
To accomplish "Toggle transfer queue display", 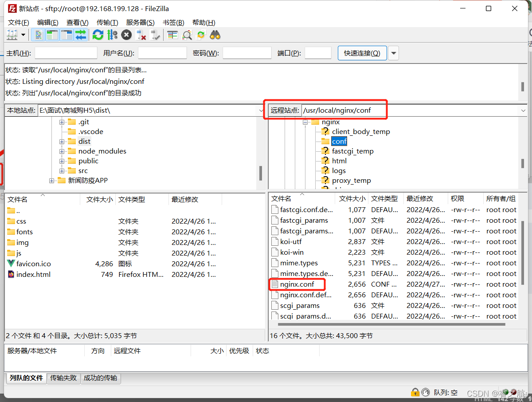I will coord(81,35).
